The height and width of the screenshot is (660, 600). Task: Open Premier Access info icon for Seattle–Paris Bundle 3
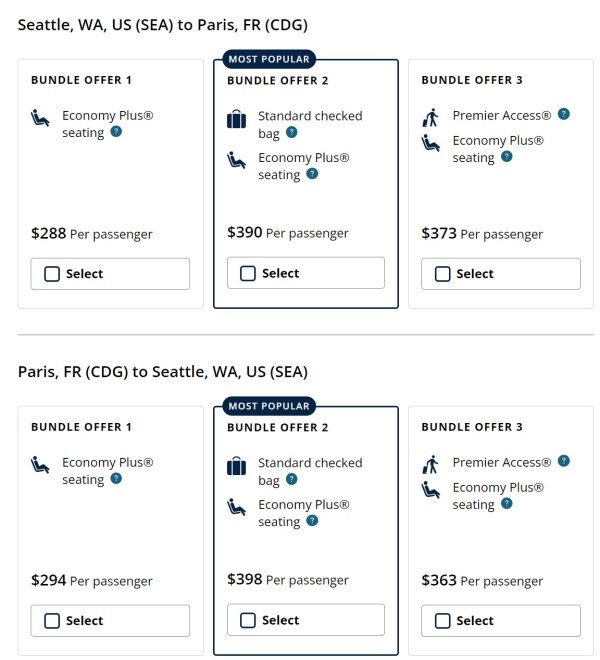[565, 114]
